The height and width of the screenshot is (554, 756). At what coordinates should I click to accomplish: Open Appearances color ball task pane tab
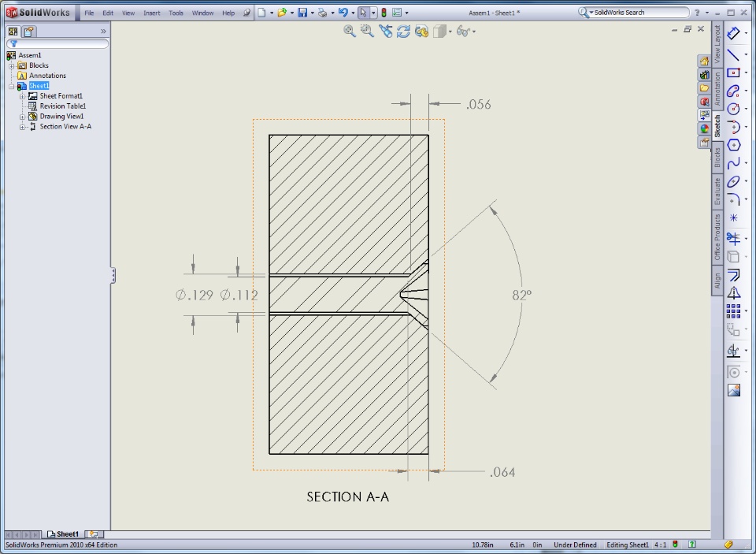tap(704, 129)
